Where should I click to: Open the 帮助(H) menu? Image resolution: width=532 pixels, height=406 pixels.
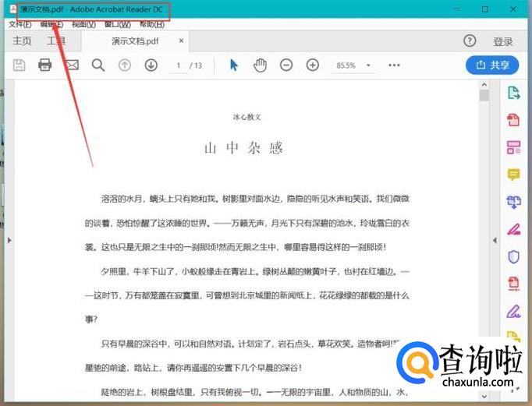tap(152, 24)
